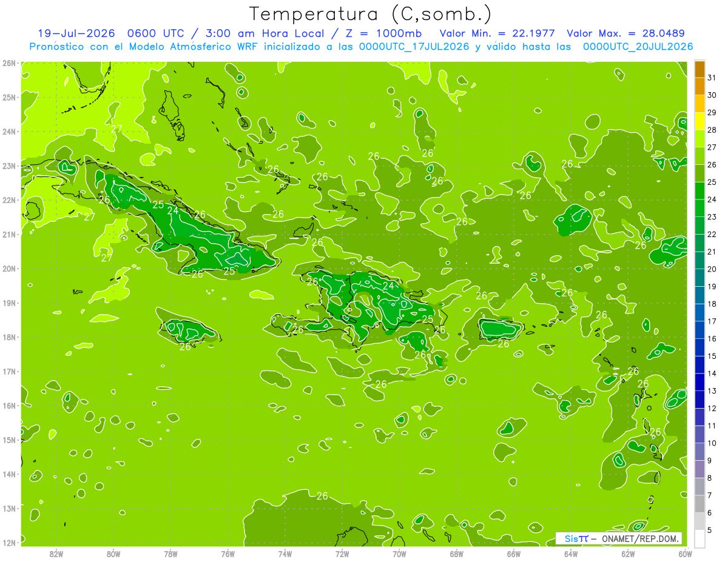The width and height of the screenshot is (728, 562).
Task: Select yellow-green swatch between 27 and 28
Action: point(699,138)
